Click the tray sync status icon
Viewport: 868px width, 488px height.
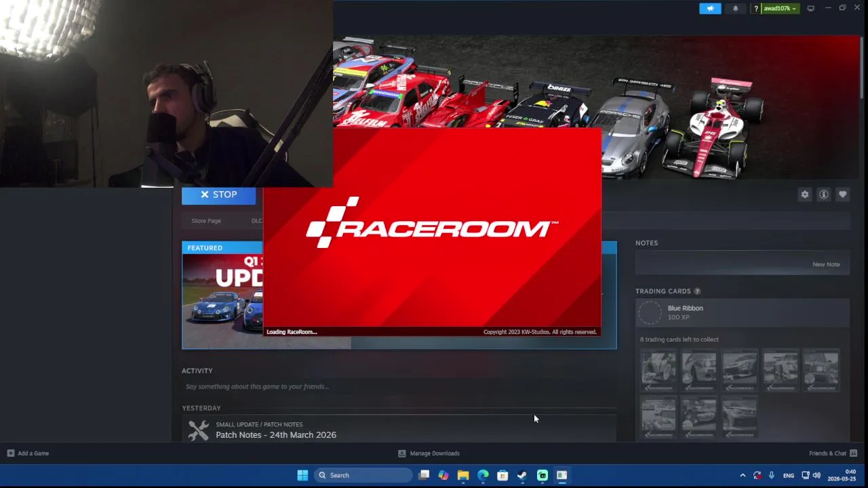757,475
